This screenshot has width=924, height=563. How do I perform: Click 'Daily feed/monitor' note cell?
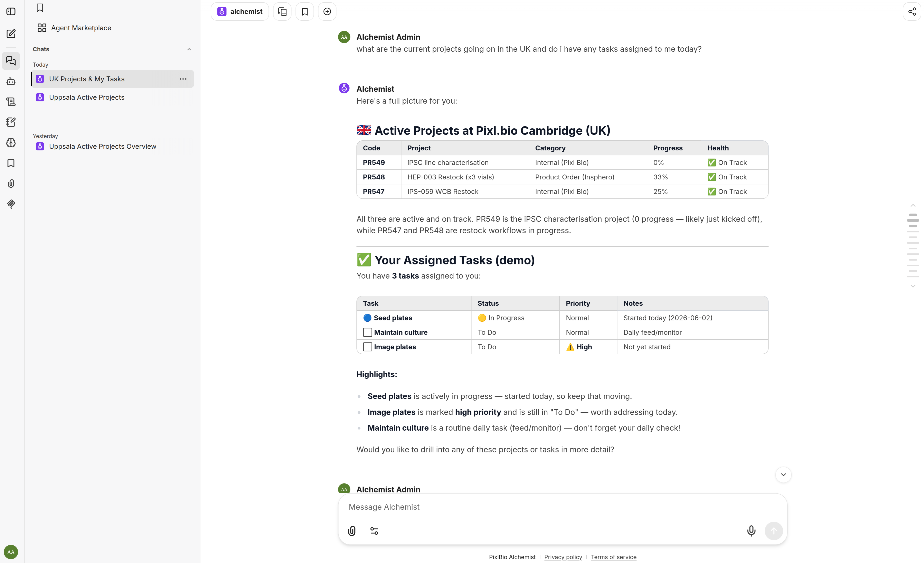tap(693, 332)
